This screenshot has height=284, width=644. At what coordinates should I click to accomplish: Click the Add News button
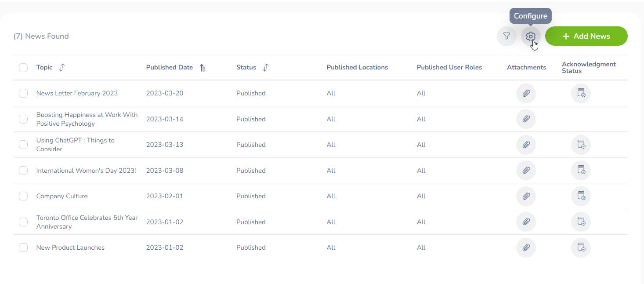click(x=586, y=36)
